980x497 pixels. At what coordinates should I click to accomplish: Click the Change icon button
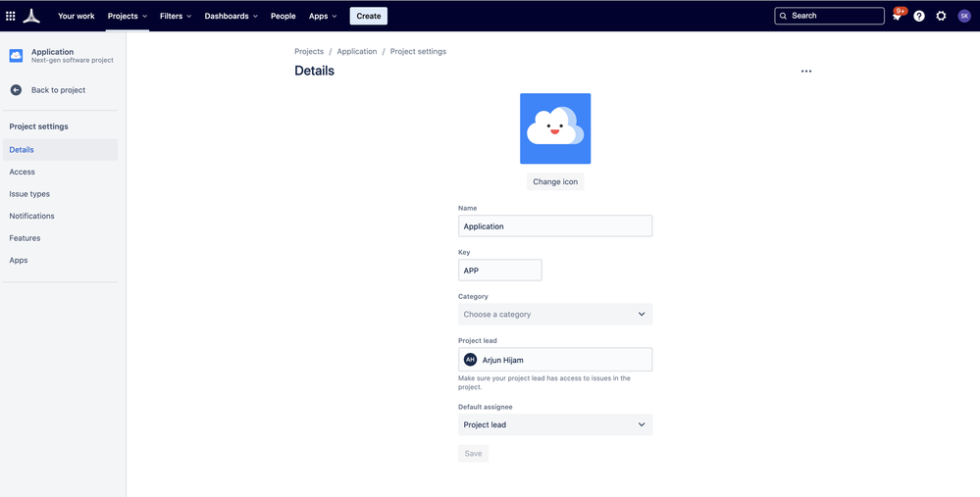coord(555,182)
